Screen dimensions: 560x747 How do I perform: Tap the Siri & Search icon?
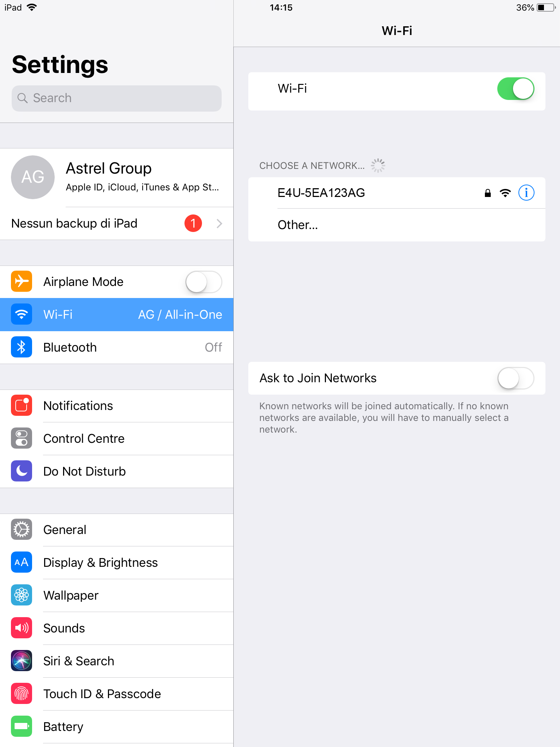(22, 661)
